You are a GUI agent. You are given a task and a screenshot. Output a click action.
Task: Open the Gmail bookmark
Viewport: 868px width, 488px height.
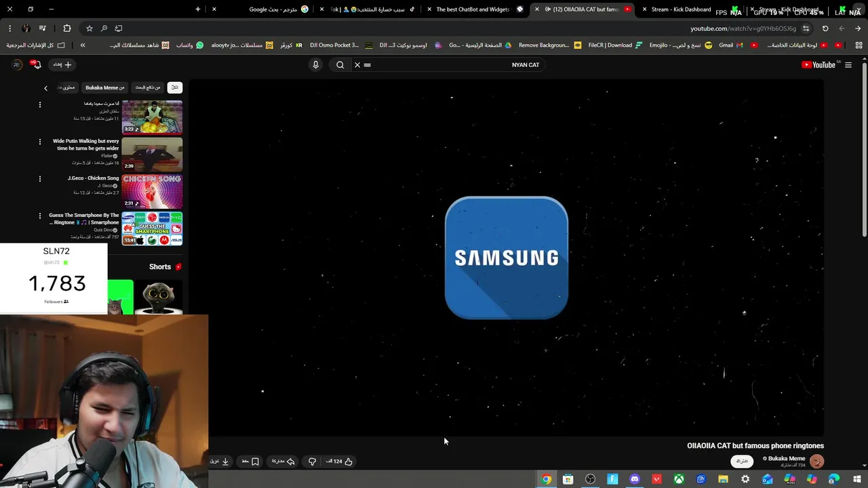pyautogui.click(x=730, y=45)
